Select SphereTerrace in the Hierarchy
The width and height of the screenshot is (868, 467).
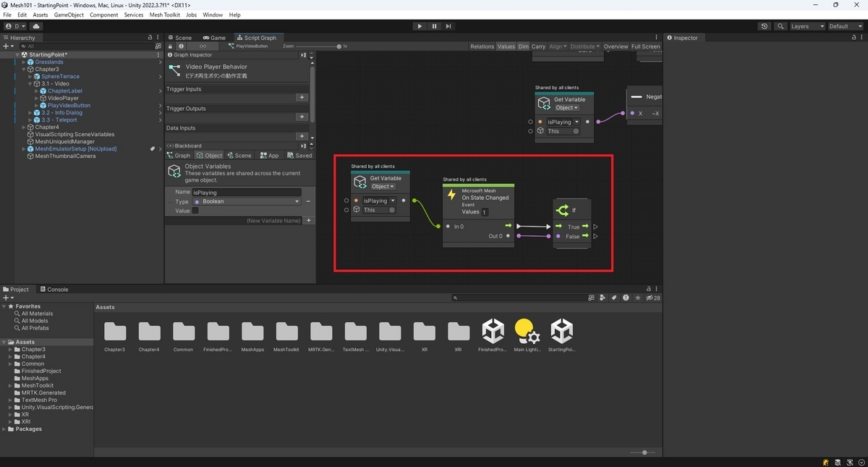pyautogui.click(x=60, y=77)
